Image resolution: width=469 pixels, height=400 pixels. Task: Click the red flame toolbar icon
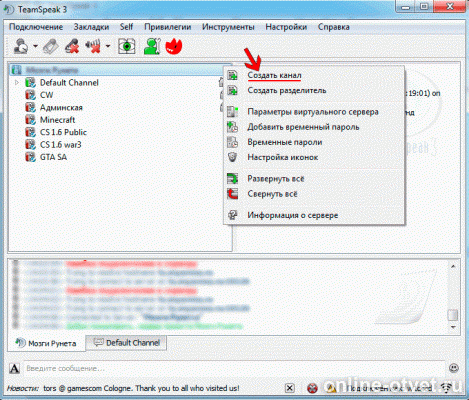coord(174,46)
